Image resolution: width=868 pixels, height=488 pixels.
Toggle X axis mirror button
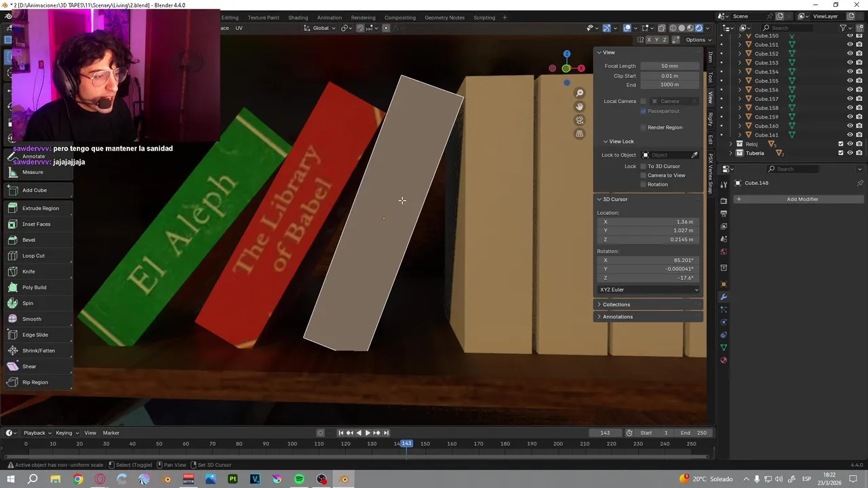pos(649,40)
